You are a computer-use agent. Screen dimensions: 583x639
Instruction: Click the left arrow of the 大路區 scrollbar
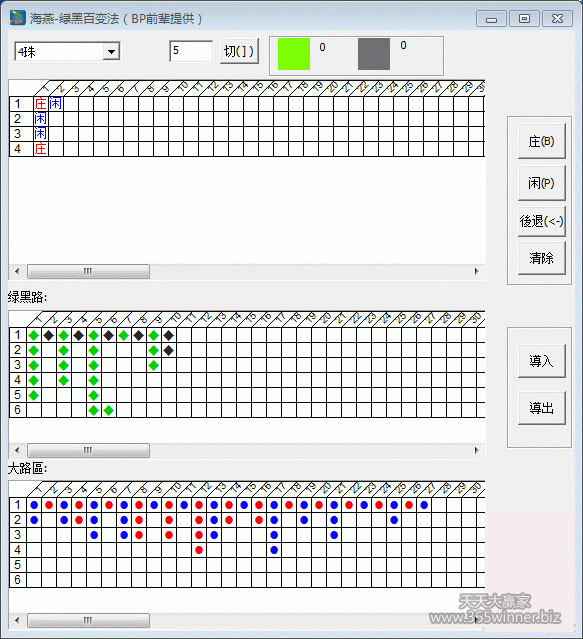click(x=17, y=620)
